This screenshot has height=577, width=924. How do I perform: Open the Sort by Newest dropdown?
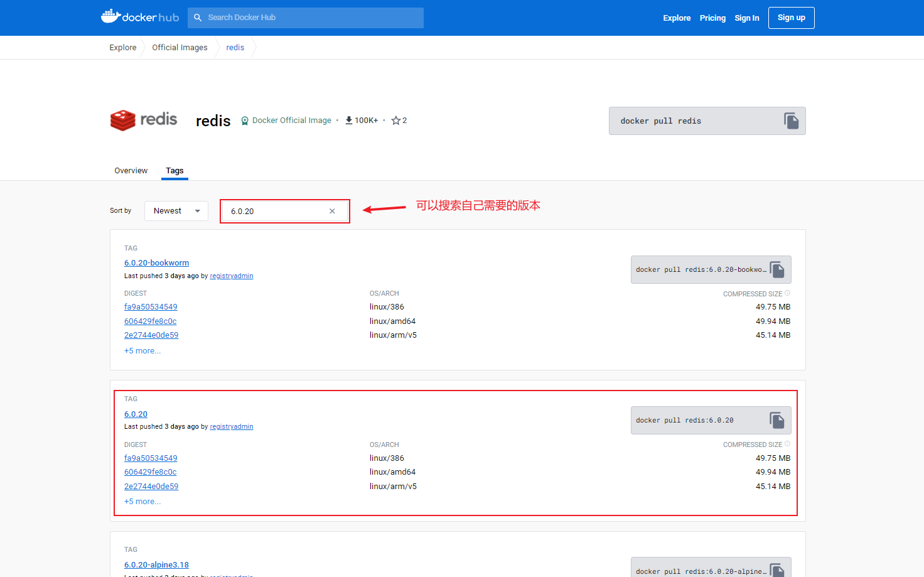(x=176, y=211)
